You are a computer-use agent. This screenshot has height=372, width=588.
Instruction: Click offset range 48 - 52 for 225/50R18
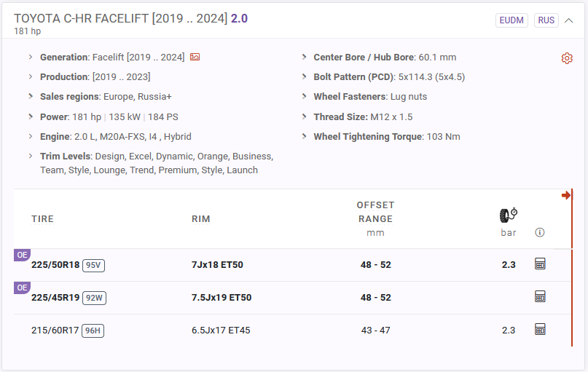[x=375, y=265]
